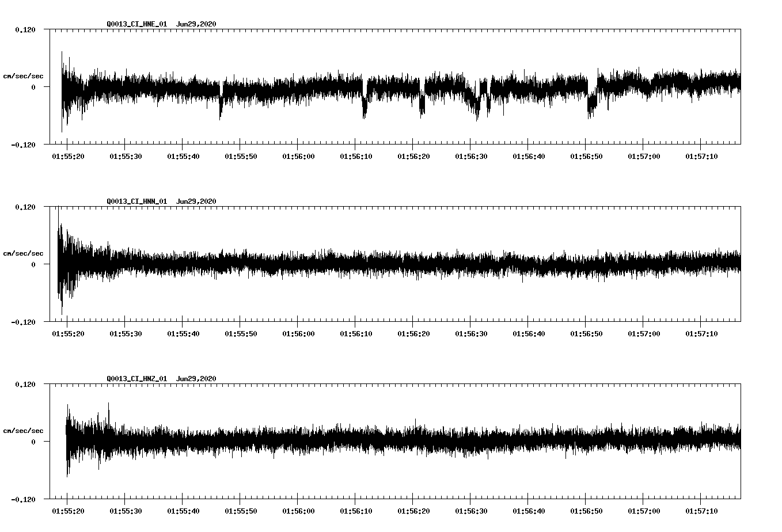Screen dimensions: 782x532
Task: Click the zero baseline label on HNZ plot
Action: 33,442
